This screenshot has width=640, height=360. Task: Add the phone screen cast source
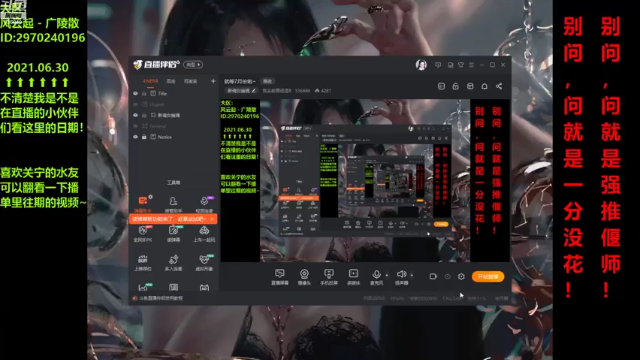329,277
